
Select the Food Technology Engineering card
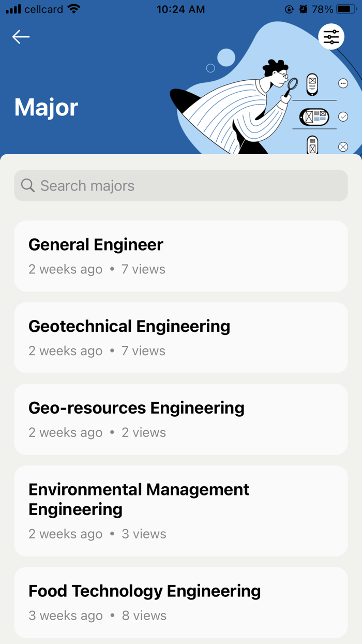coord(181,602)
